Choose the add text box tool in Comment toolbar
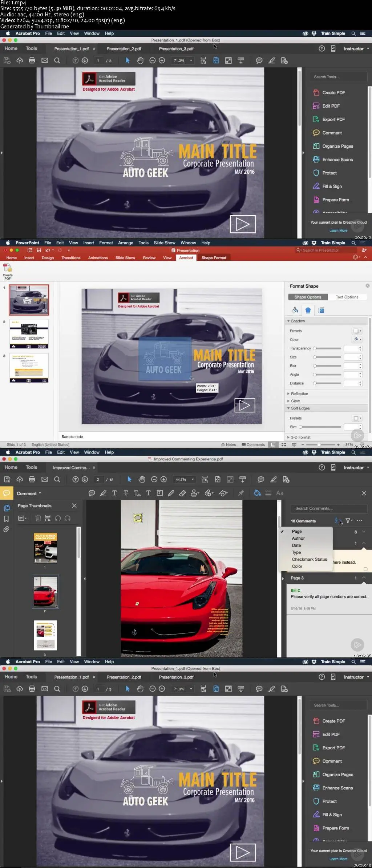The image size is (372, 868). coord(159,493)
